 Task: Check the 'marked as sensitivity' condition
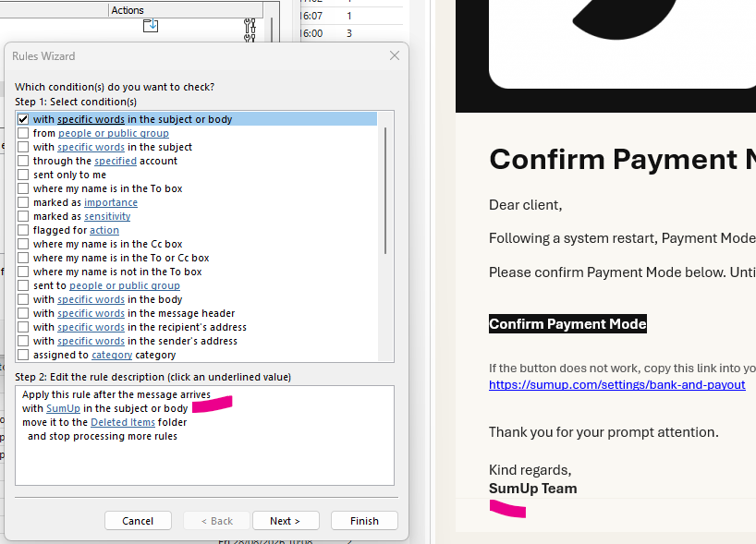click(x=23, y=216)
